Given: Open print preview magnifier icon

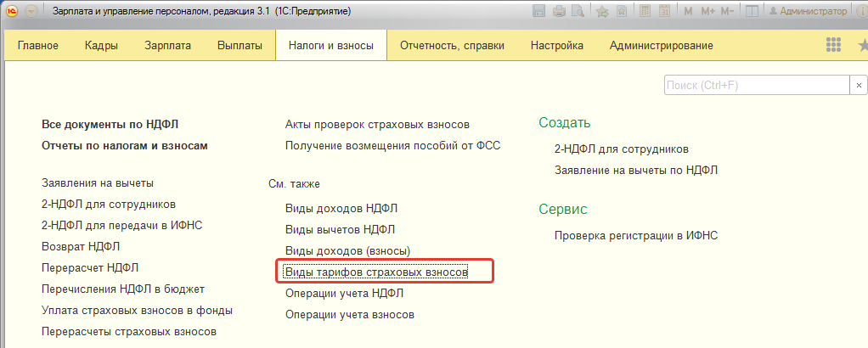Looking at the screenshot, I should pyautogui.click(x=578, y=10).
